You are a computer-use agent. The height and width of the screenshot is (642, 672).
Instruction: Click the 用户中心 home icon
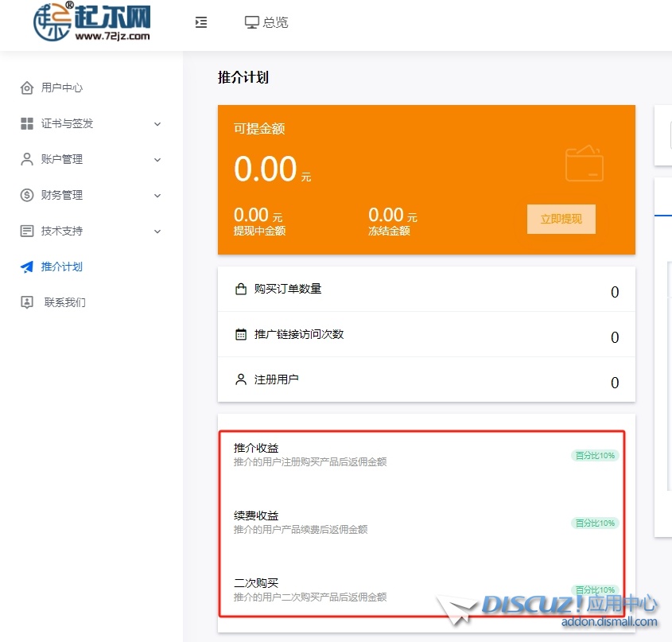click(27, 88)
